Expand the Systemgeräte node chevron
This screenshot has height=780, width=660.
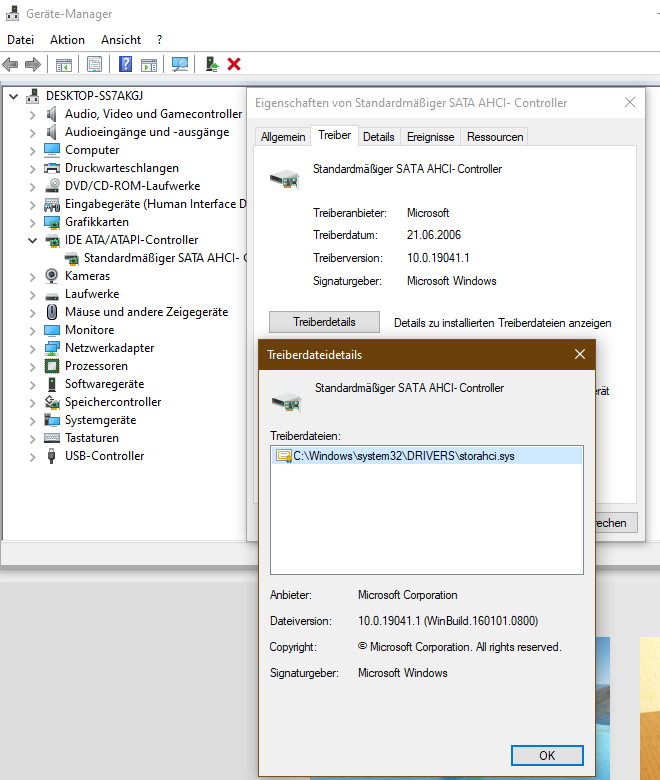point(32,421)
